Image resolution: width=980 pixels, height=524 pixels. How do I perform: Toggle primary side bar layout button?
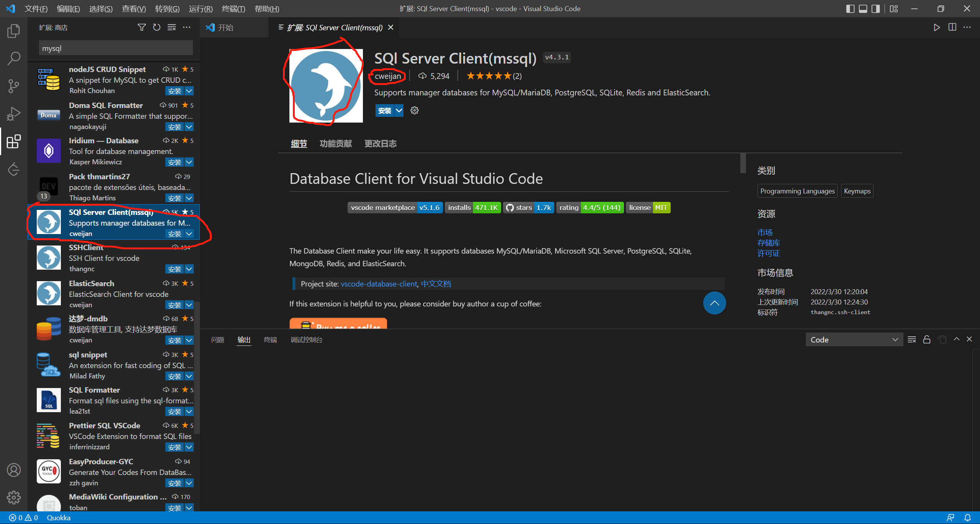tap(850, 8)
